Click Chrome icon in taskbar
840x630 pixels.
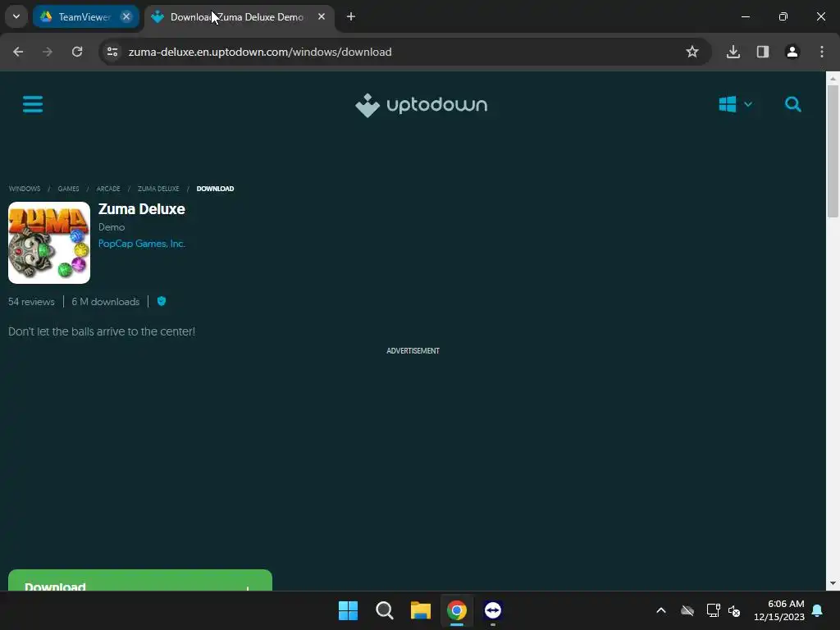(457, 610)
